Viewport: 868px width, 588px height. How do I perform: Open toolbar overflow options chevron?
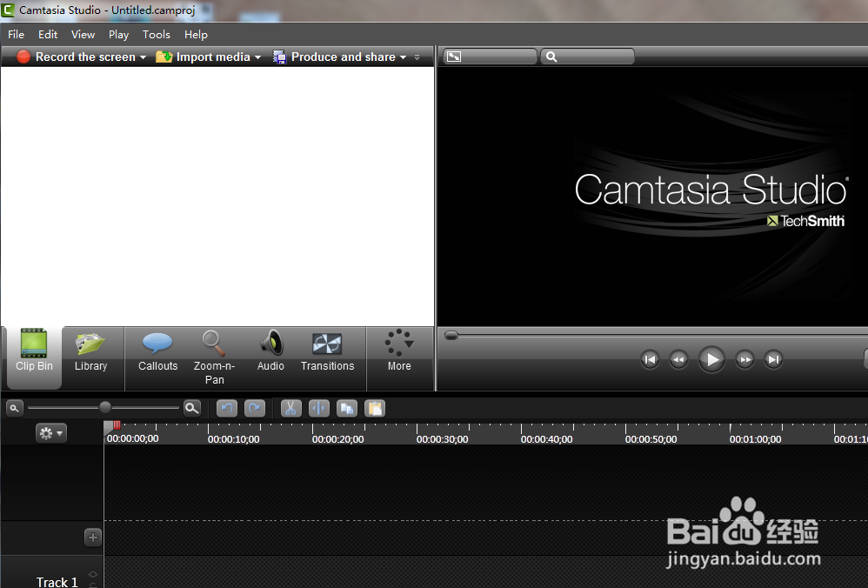[417, 57]
